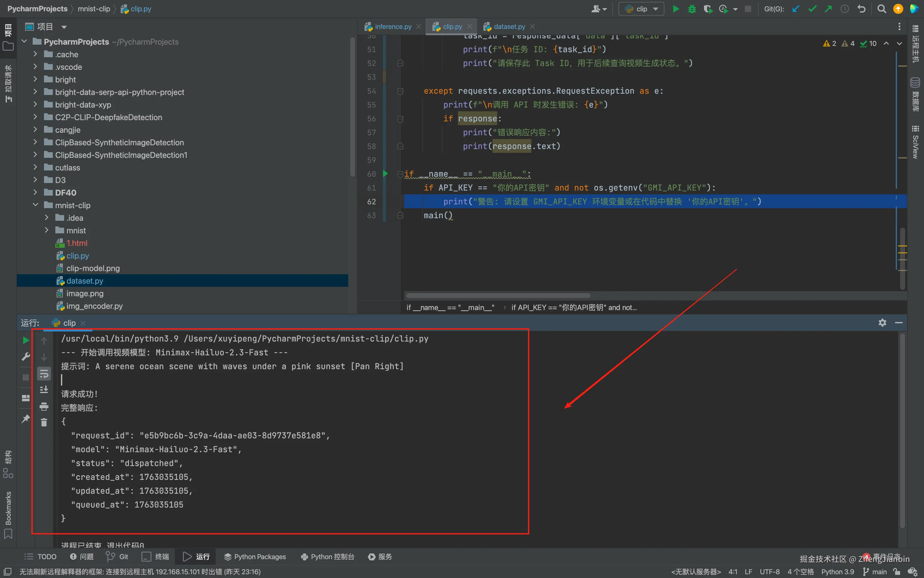
Task: Expand the bright-data-xyp folder
Action: (35, 104)
